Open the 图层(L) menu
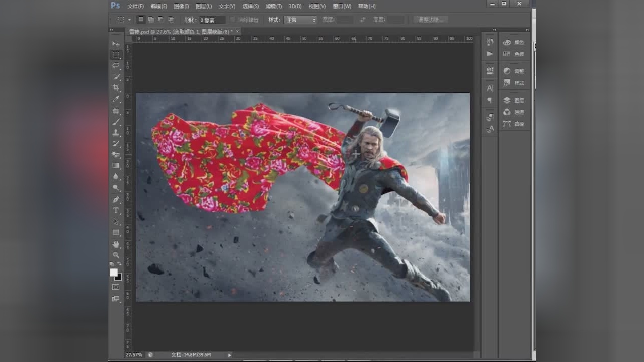The width and height of the screenshot is (644, 362). [x=204, y=6]
